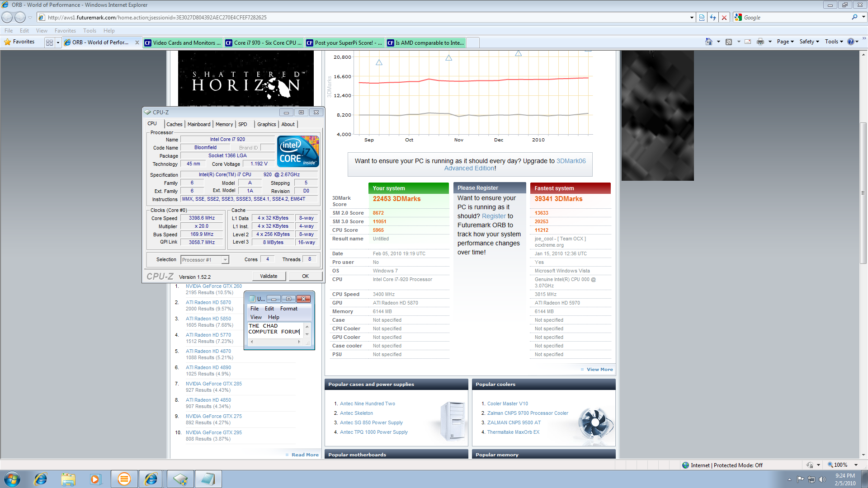Open the Memory tab in CPU-Z
The image size is (868, 488).
click(x=224, y=124)
